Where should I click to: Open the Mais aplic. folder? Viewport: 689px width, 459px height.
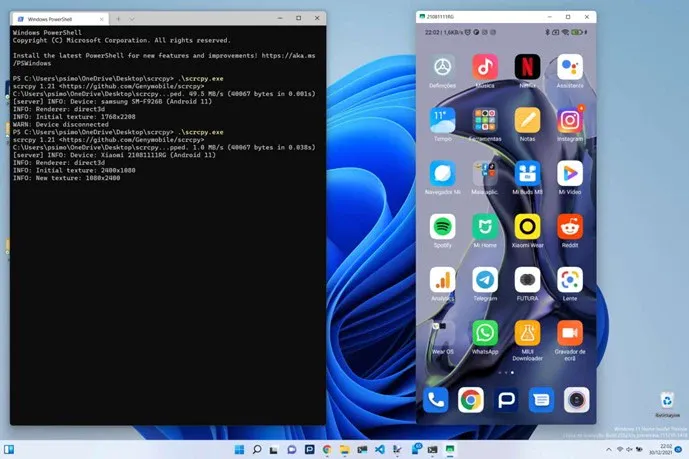coord(485,173)
